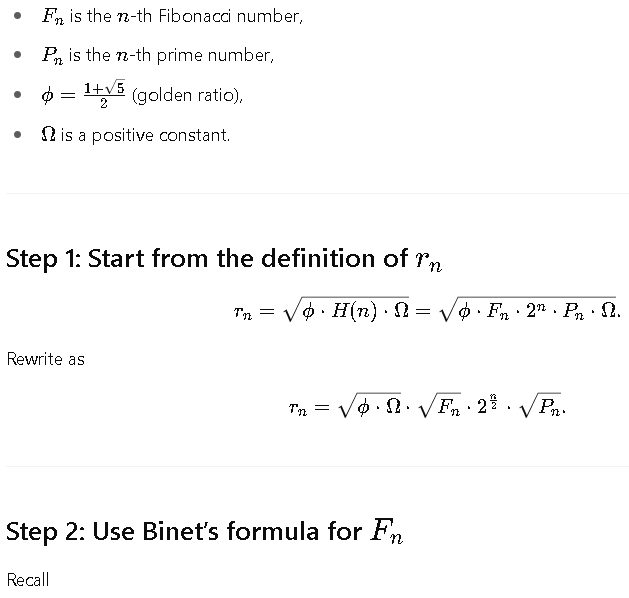The height and width of the screenshot is (598, 629).
Task: Click the P_n symbol starting second bullet
Action: 53,55
